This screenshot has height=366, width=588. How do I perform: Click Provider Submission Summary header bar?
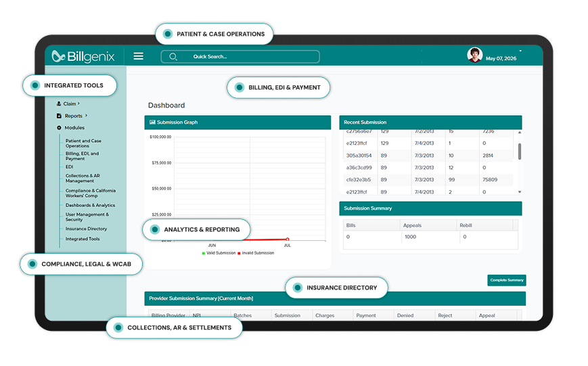pyautogui.click(x=335, y=298)
